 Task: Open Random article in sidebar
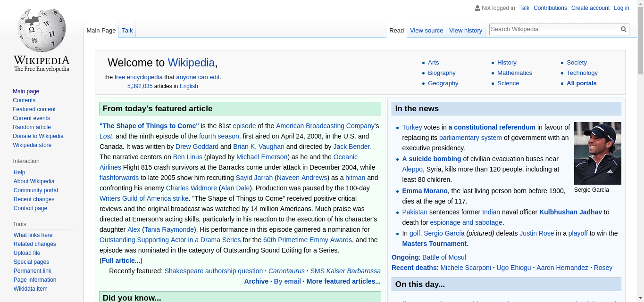(x=32, y=127)
